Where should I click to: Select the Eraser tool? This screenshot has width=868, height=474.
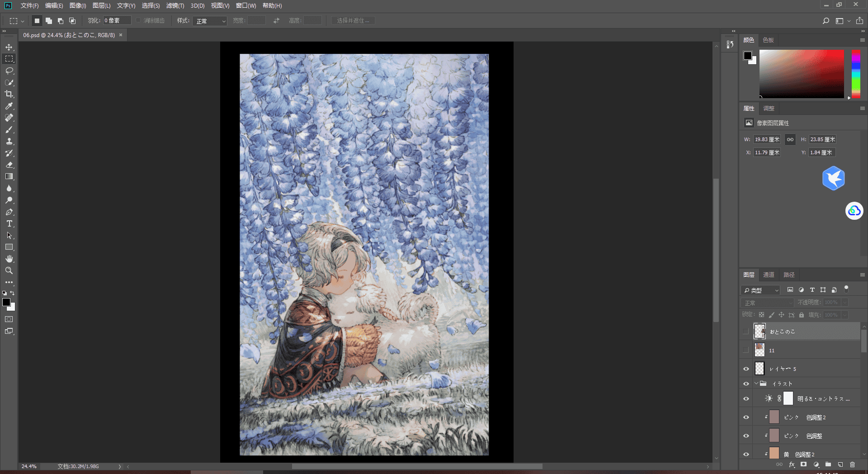[9, 165]
